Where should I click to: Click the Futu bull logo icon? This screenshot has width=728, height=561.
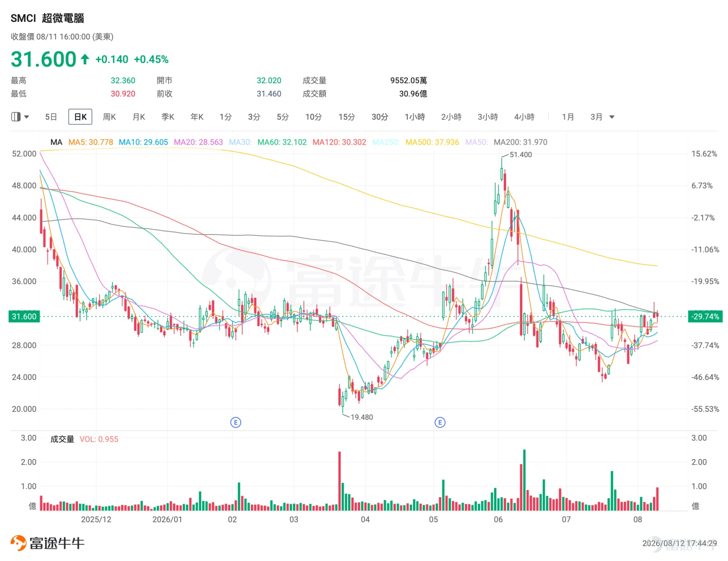(x=19, y=543)
